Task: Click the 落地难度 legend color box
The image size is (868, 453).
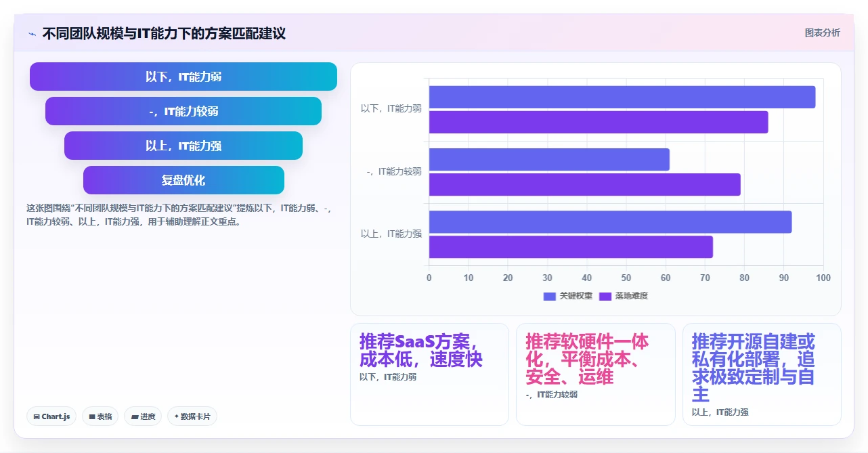Action: (x=605, y=296)
